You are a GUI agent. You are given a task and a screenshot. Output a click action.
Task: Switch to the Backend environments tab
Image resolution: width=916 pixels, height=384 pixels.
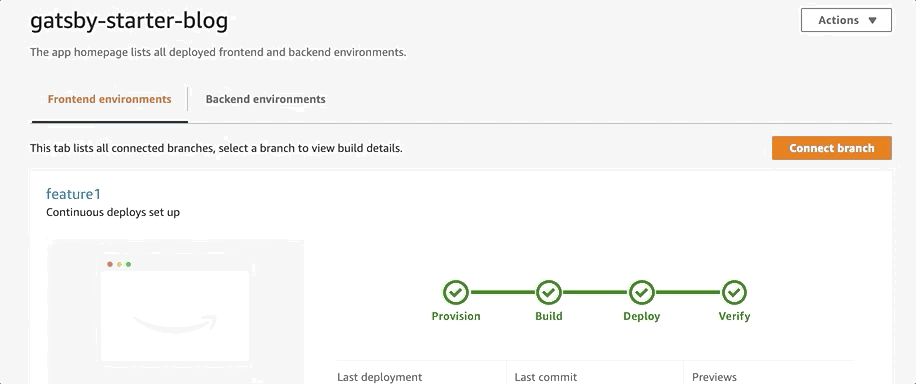(265, 99)
